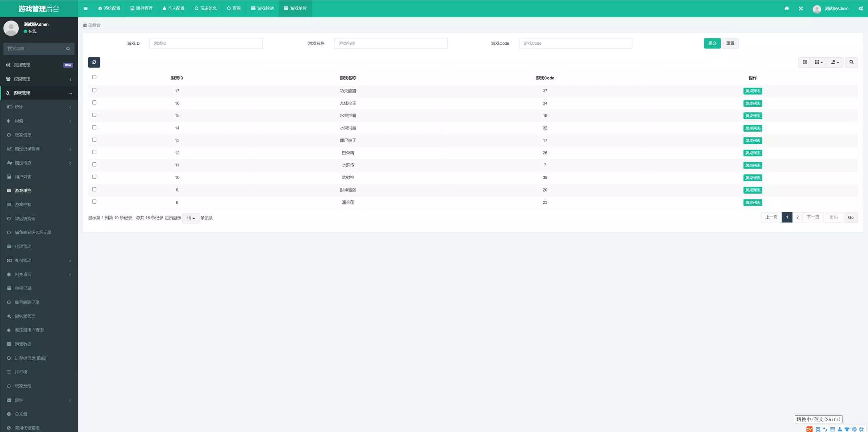Click the green 提交 button
This screenshot has height=432, width=868.
coord(712,43)
